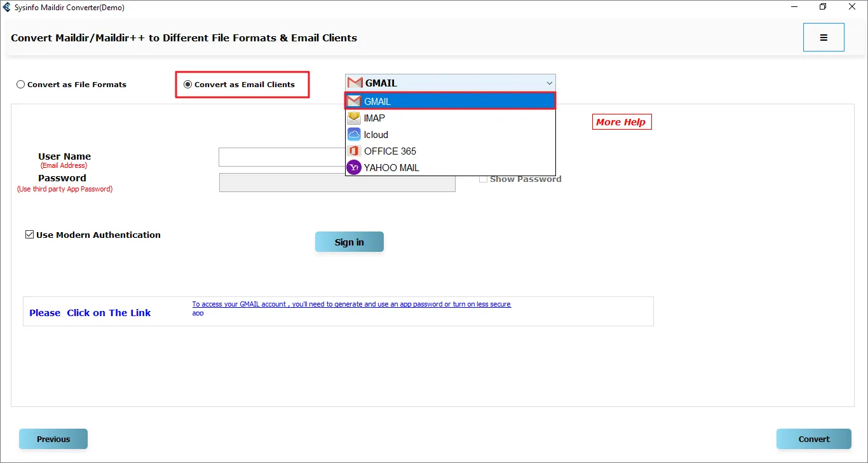
Task: Click the User Name email input field
Action: 282,157
